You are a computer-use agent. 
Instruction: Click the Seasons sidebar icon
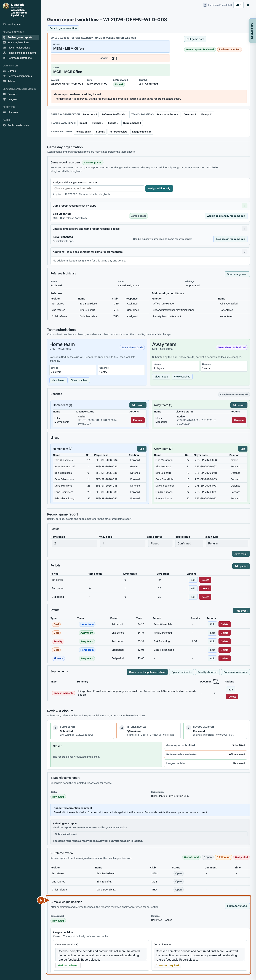[4, 94]
